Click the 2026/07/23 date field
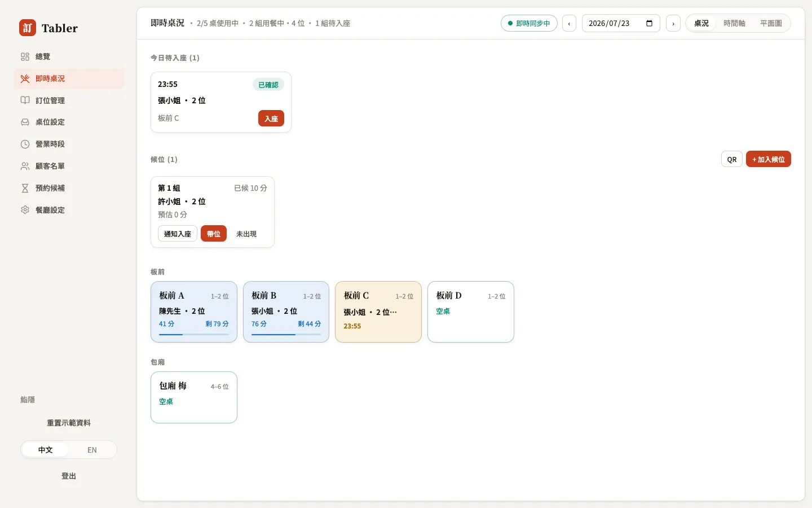812x508 pixels. pyautogui.click(x=621, y=23)
